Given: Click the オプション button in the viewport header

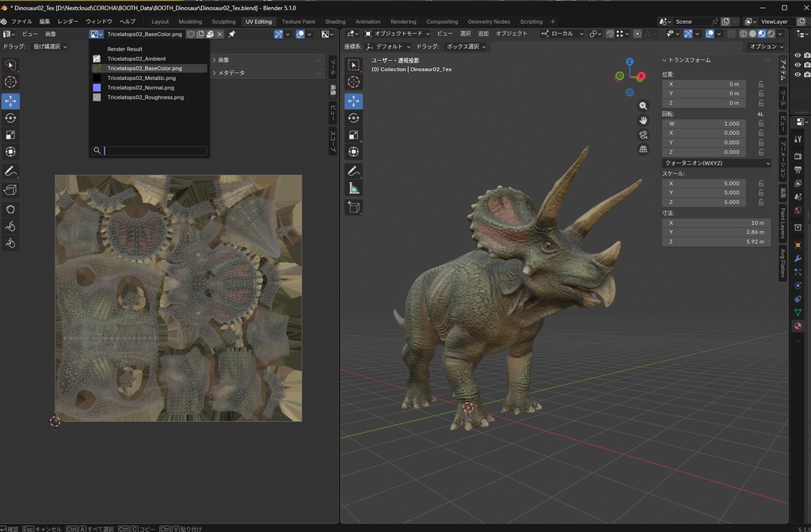Looking at the screenshot, I should (764, 46).
